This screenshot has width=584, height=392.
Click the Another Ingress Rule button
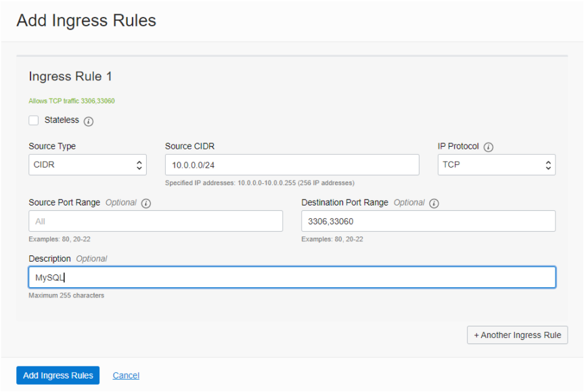[x=517, y=335]
